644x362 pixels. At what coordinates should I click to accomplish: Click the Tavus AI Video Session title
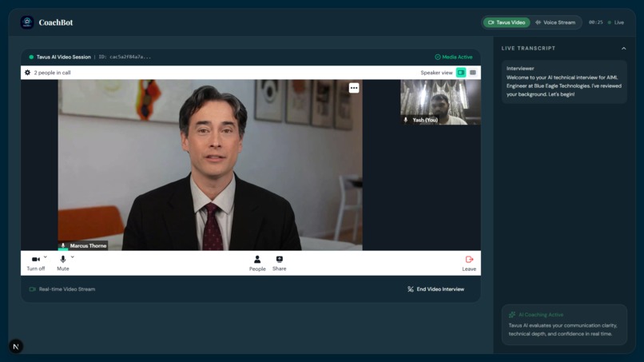coord(63,57)
